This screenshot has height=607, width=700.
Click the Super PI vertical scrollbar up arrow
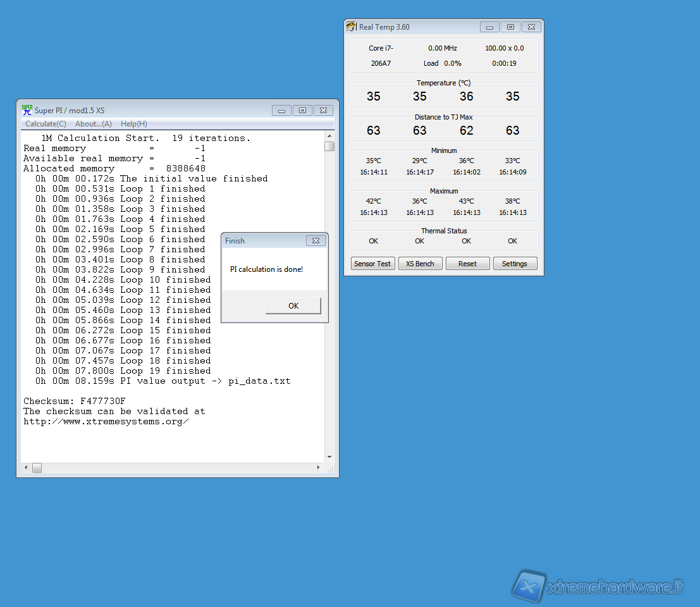[x=329, y=136]
